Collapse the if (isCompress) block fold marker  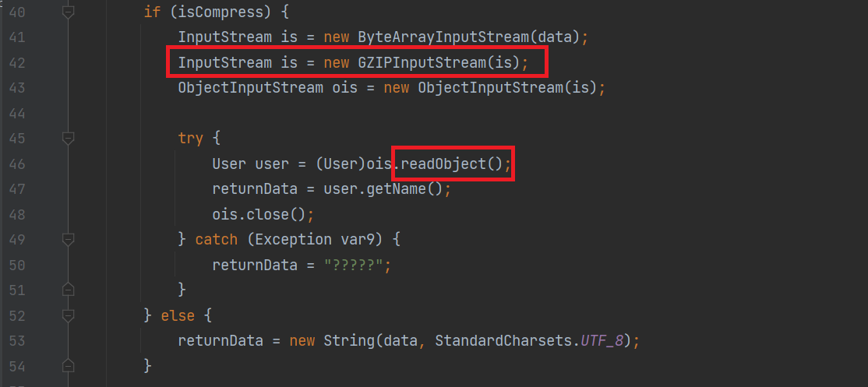(69, 12)
